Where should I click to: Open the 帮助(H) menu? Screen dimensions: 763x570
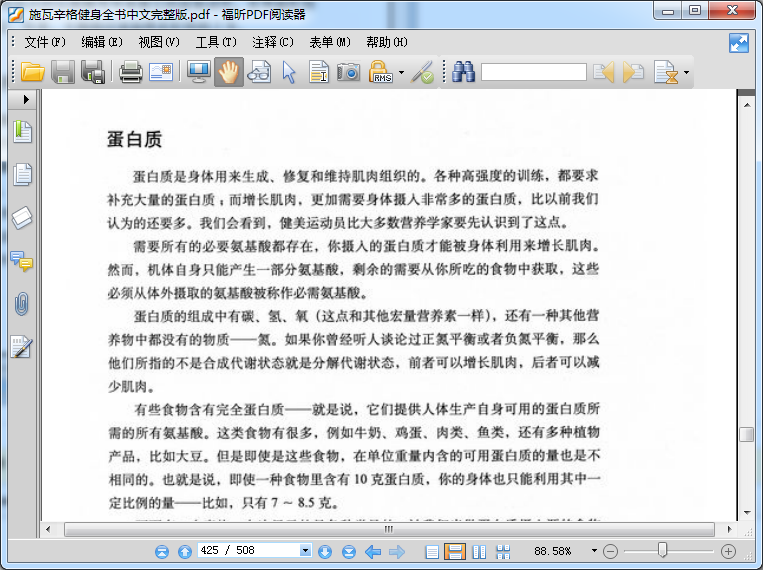[x=387, y=42]
